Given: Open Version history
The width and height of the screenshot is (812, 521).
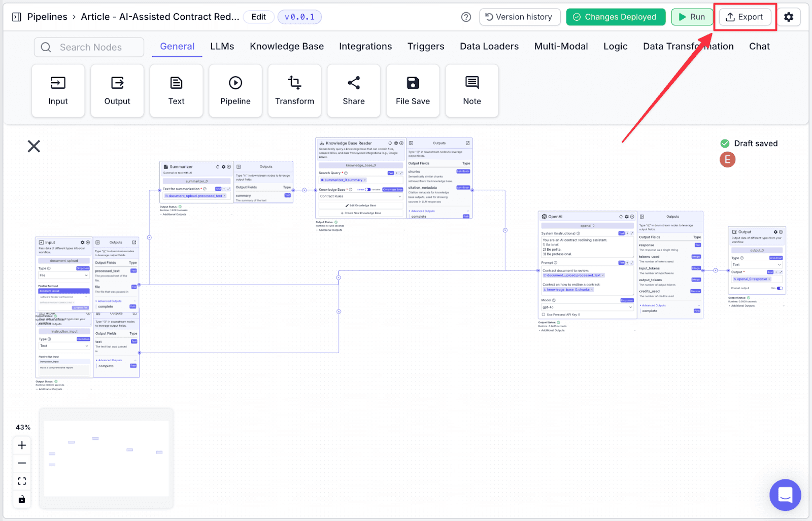Looking at the screenshot, I should click(x=520, y=17).
